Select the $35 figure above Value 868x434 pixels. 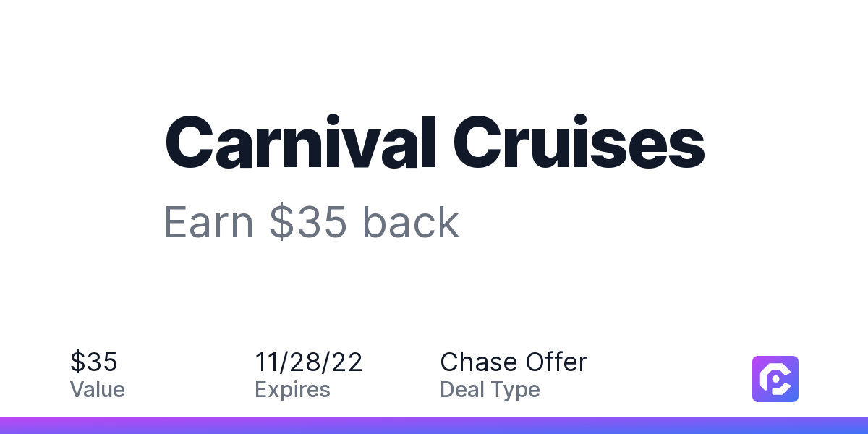(94, 362)
